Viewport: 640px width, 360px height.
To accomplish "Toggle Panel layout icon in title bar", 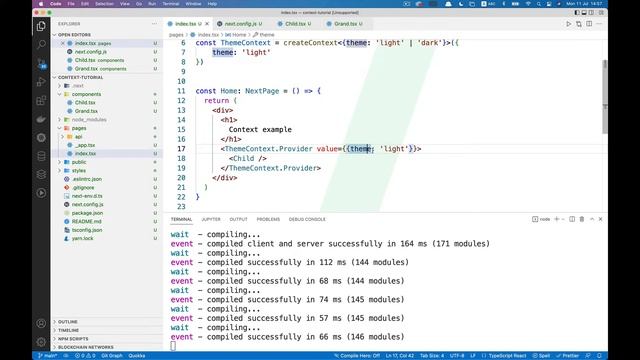I will point(584,13).
